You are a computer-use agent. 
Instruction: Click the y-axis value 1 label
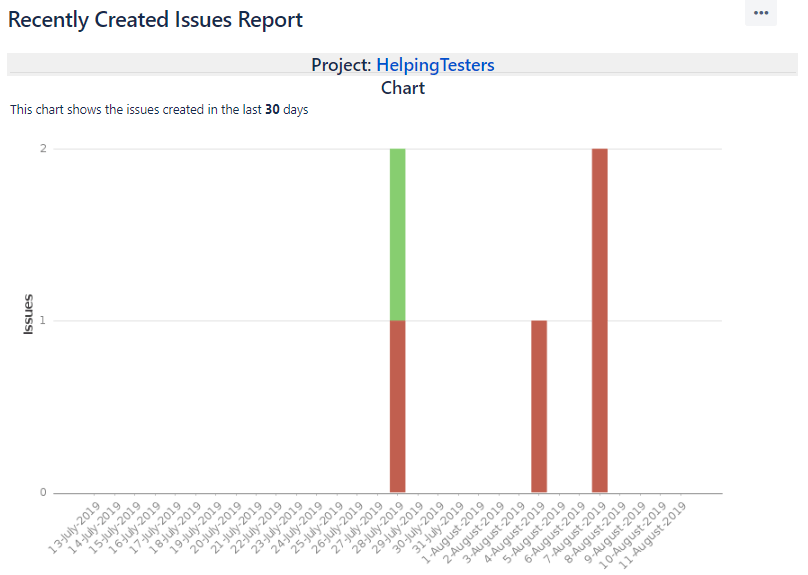[43, 321]
